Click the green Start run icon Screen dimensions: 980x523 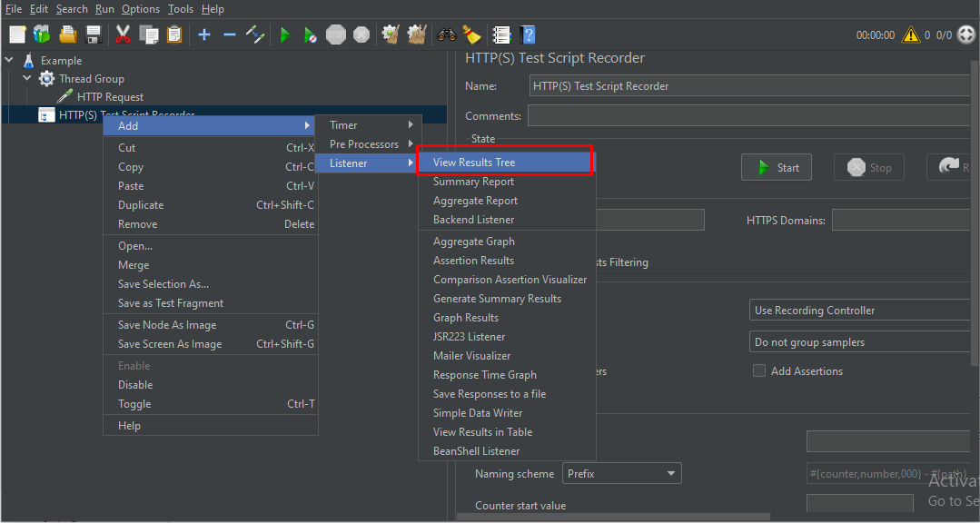pyautogui.click(x=285, y=35)
